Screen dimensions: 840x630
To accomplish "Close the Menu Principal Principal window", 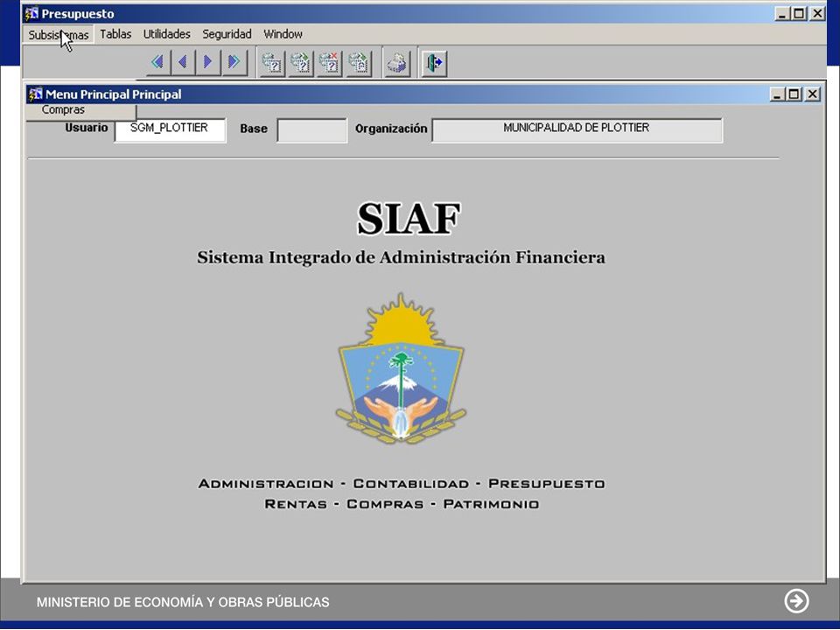I will [813, 94].
